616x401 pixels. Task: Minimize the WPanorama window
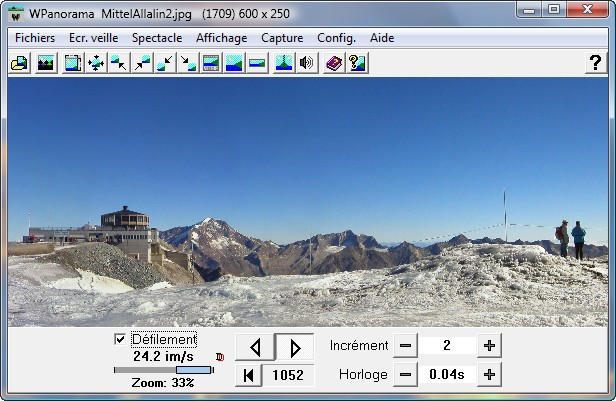coord(529,10)
